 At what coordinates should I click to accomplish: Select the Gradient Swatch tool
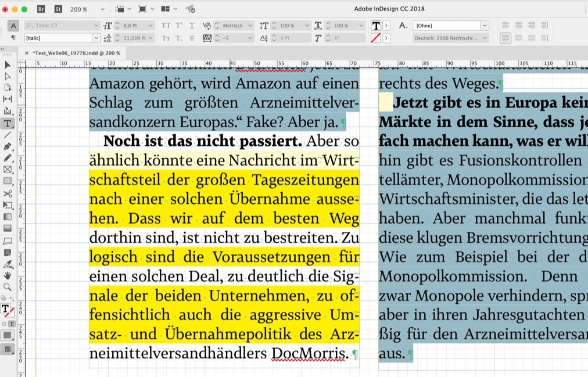(7, 217)
